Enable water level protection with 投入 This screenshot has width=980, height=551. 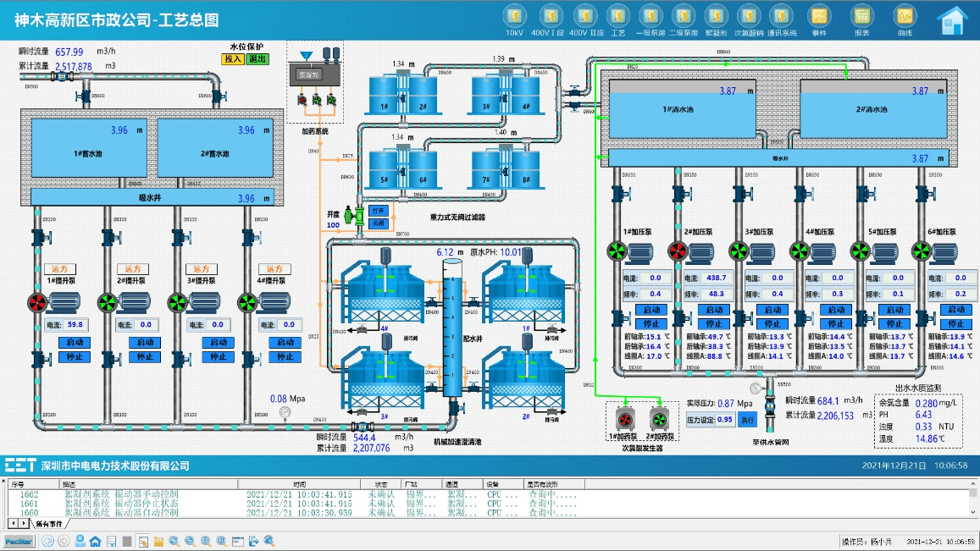(233, 59)
